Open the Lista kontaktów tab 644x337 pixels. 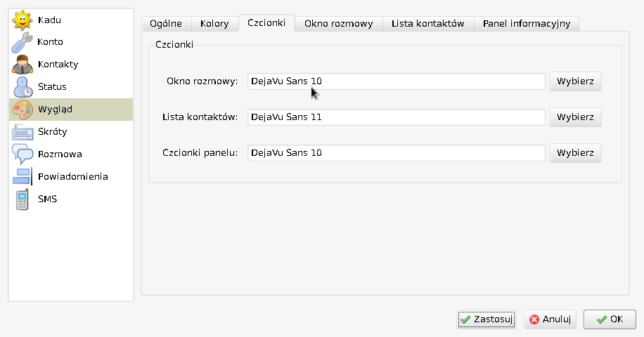(x=428, y=24)
